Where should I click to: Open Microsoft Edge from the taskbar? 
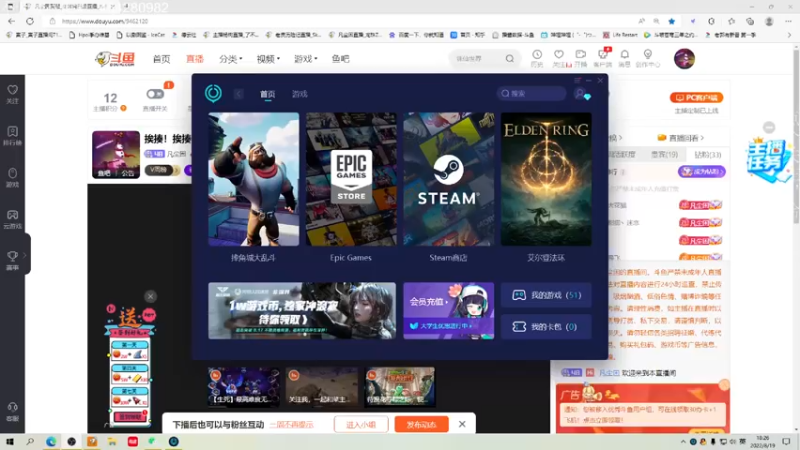point(51,441)
